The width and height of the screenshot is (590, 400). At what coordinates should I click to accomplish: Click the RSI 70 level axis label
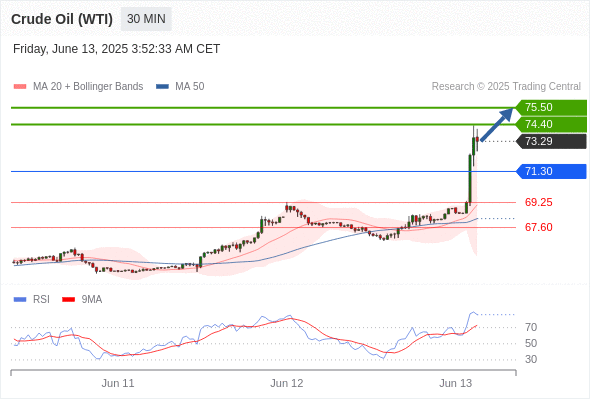531,327
